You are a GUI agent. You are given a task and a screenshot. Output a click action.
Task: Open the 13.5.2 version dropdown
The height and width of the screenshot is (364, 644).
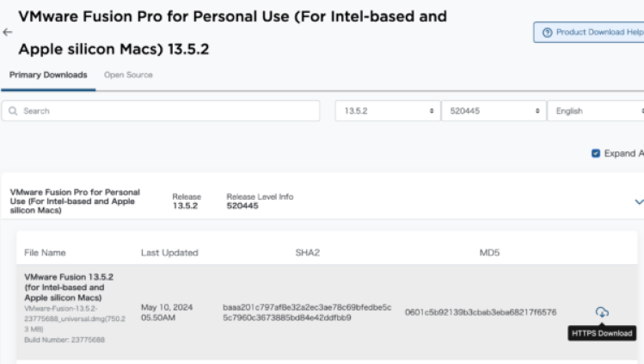(386, 111)
